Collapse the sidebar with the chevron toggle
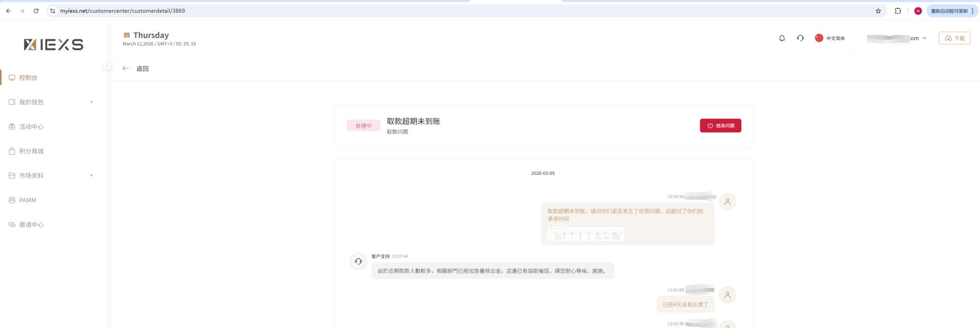Image resolution: width=980 pixels, height=328 pixels. [x=107, y=66]
